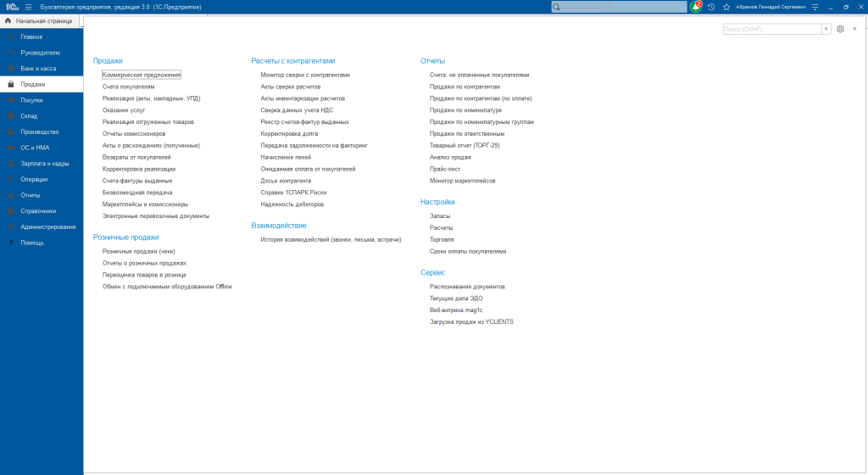Open Досье контрагента

(286, 181)
